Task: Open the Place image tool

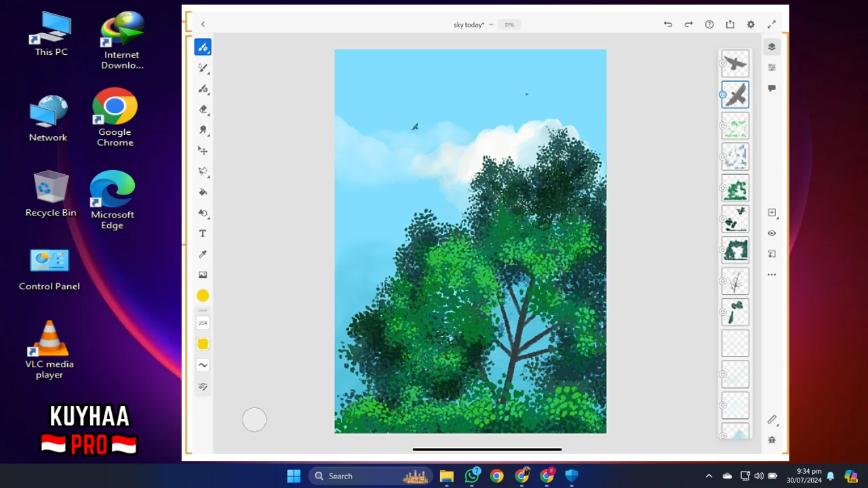Action: pos(203,274)
